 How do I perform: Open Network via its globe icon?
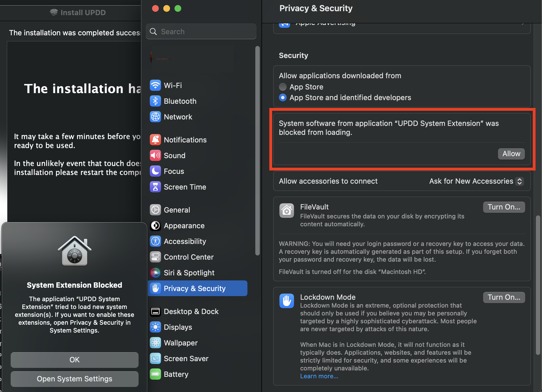155,117
